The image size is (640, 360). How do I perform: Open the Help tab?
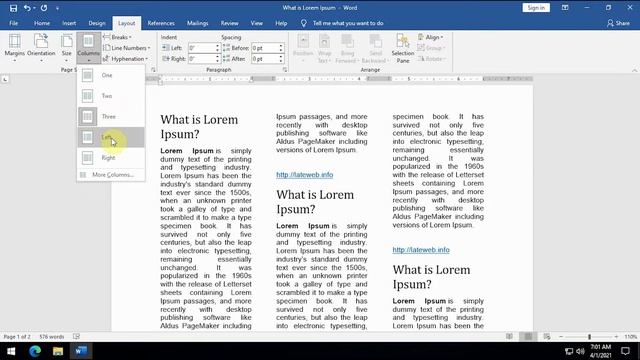tap(281, 23)
